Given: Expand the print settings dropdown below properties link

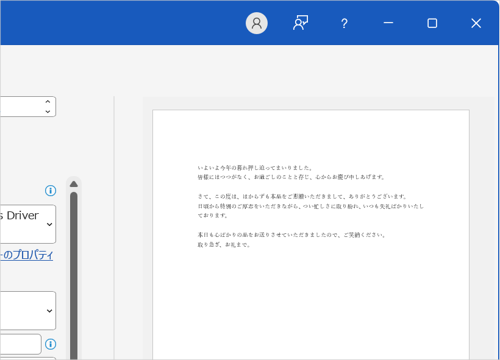Looking at the screenshot, I should click(28, 311).
